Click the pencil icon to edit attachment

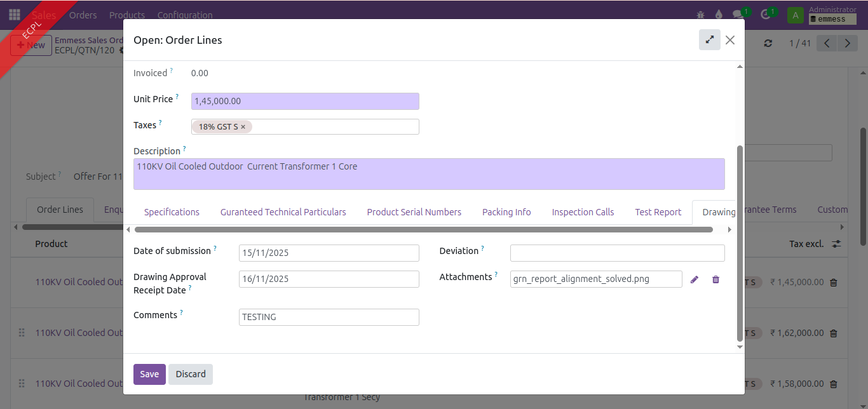695,279
